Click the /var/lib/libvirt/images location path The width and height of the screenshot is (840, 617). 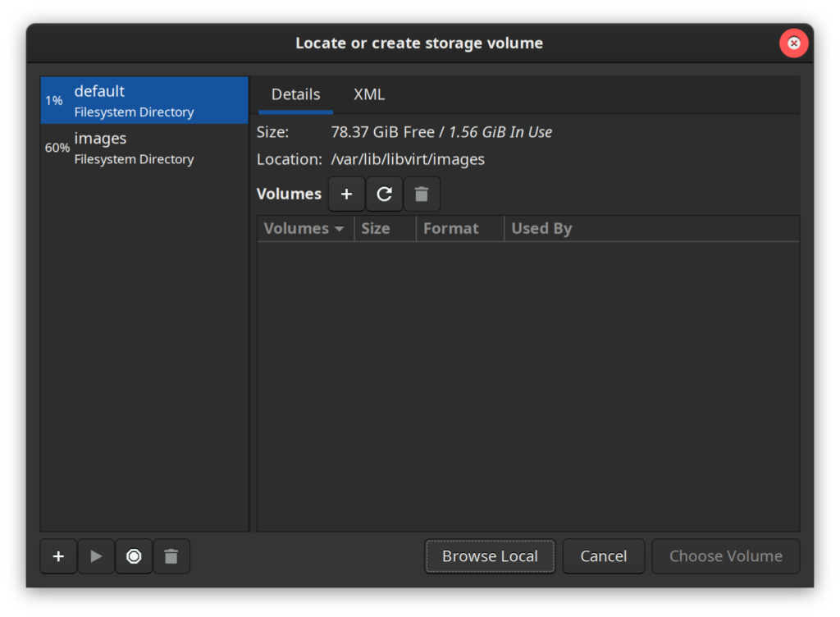408,159
